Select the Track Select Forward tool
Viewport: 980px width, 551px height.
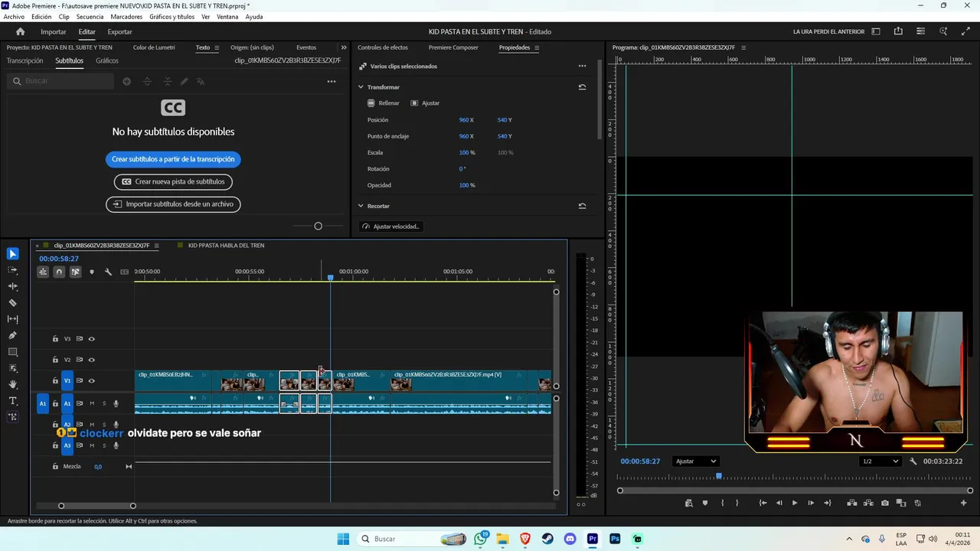click(12, 270)
